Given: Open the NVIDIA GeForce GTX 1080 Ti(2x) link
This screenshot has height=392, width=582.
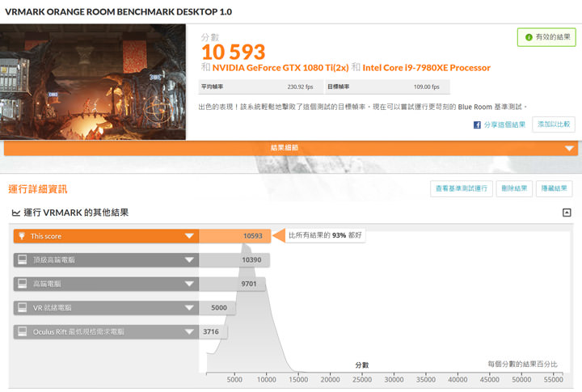Looking at the screenshot, I should [x=280, y=68].
